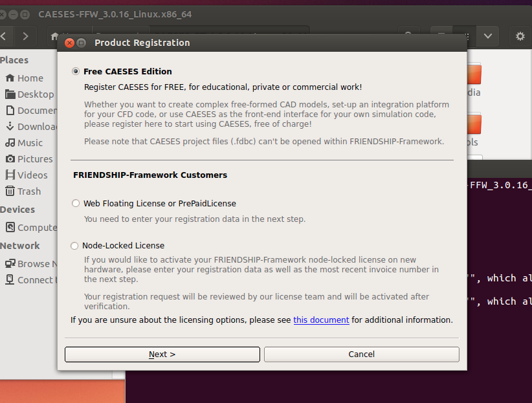Click the 'Places' sidebar heading
This screenshot has height=403, width=532.
tap(14, 60)
